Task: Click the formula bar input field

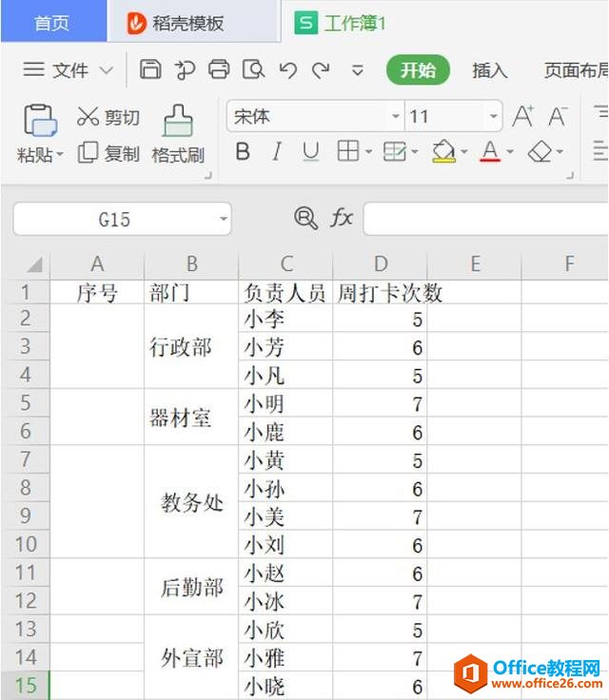Action: 486,219
